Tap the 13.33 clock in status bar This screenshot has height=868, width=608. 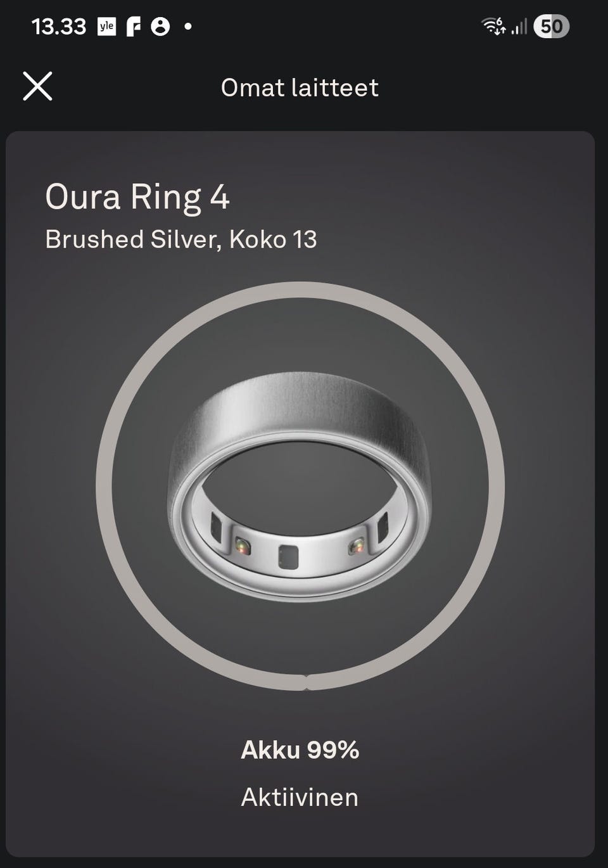(x=58, y=27)
